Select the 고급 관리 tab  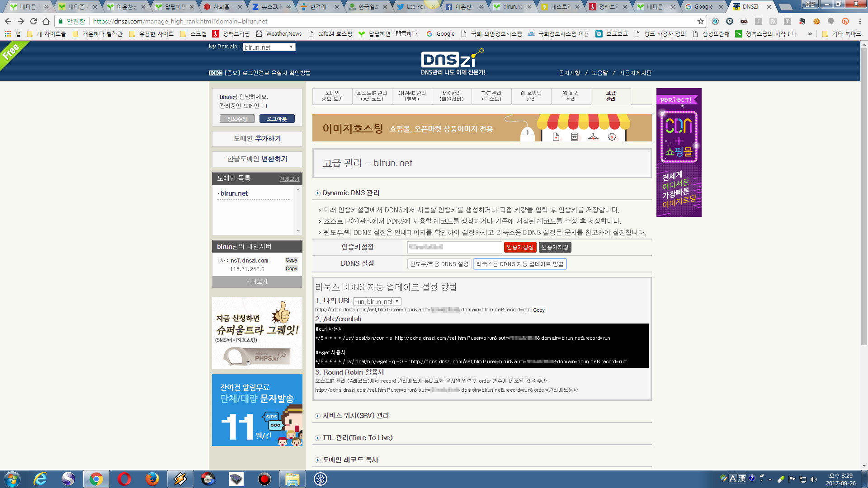[611, 96]
